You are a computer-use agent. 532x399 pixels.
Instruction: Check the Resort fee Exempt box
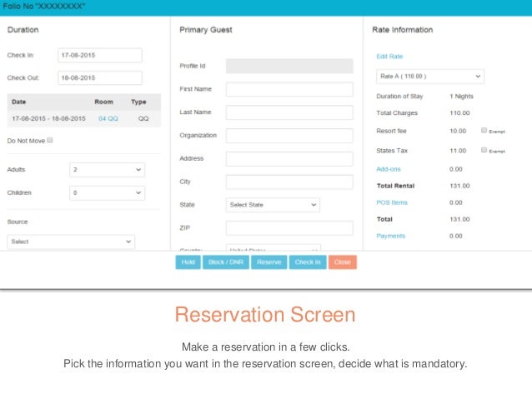[x=484, y=130]
